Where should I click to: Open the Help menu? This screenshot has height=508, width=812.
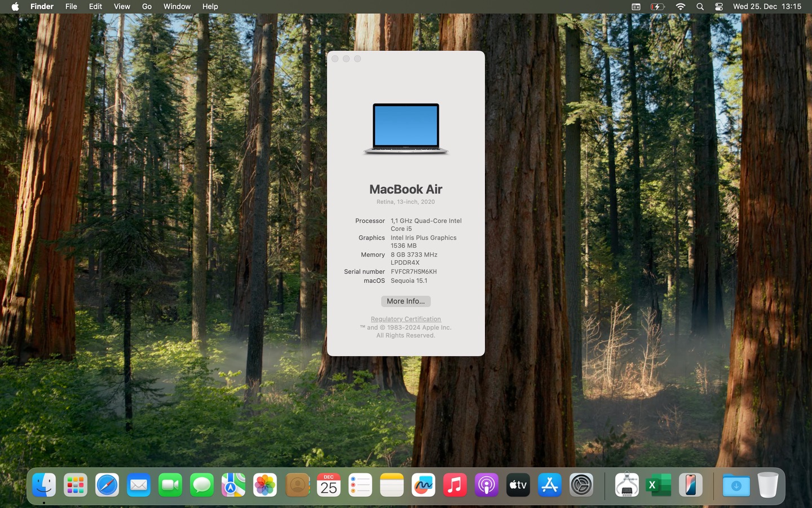tap(210, 7)
